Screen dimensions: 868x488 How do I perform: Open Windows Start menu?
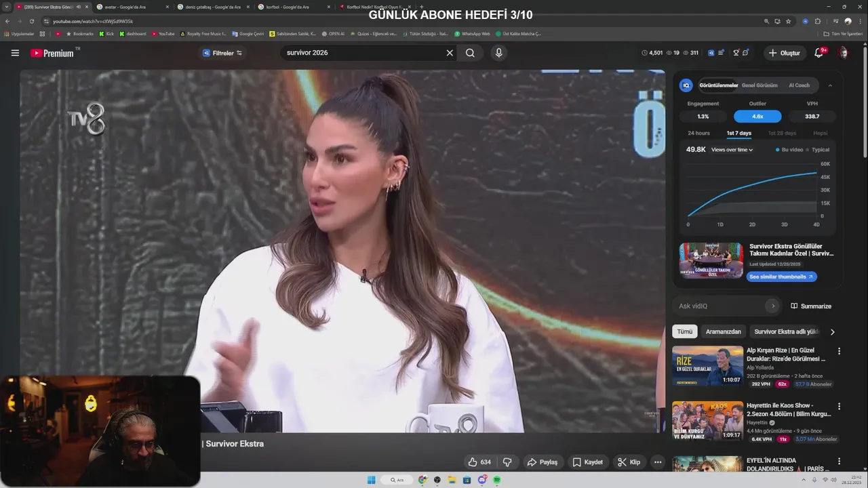(x=371, y=480)
